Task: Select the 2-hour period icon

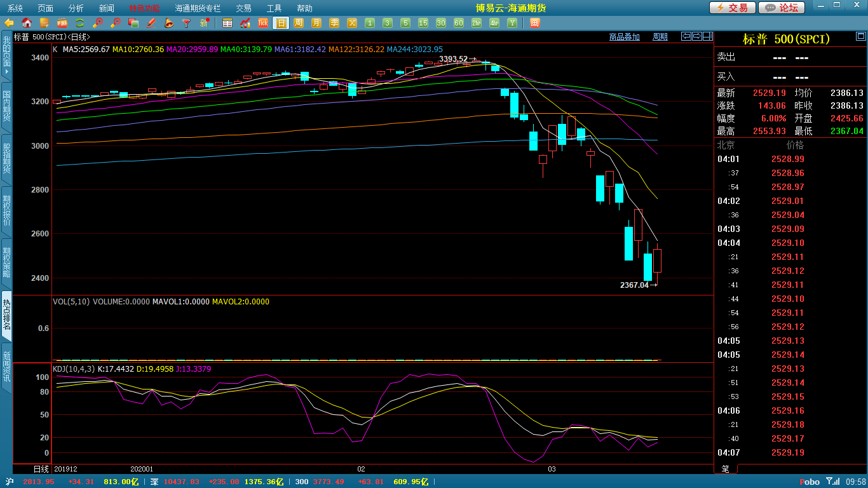Action: pos(477,23)
